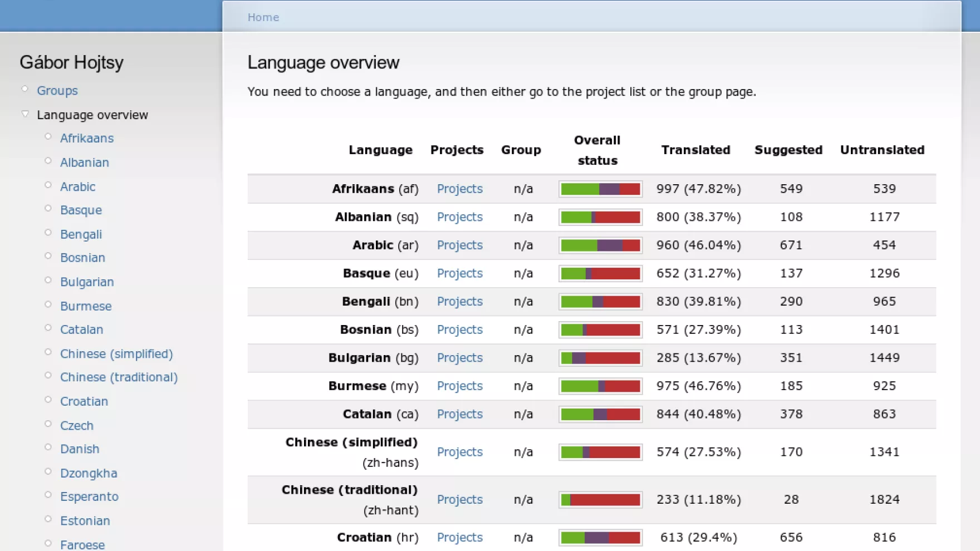Viewport: 980px width, 551px height.
Task: Click the Chinese (traditional) status progress bar
Action: pos(601,500)
